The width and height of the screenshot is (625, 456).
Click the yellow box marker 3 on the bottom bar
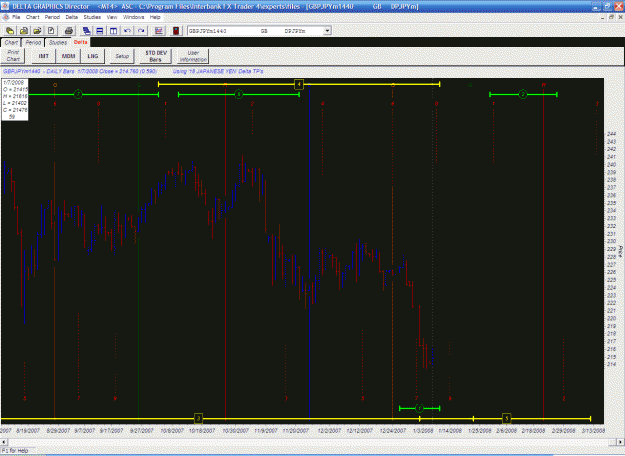[x=198, y=418]
